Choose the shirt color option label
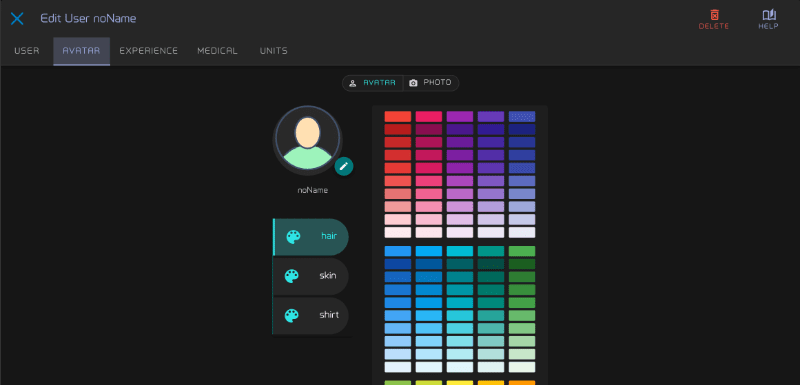This screenshot has width=800, height=385. coord(329,315)
